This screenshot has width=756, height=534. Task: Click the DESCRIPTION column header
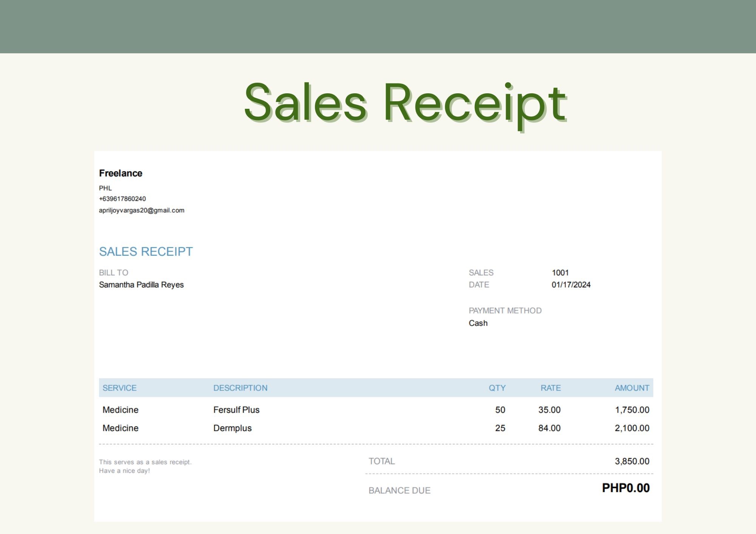(240, 388)
